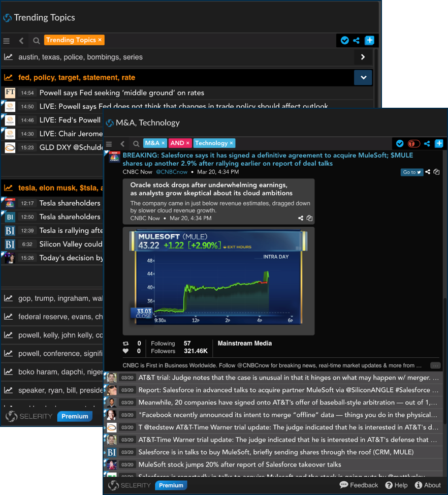Open 'Salesforce is in talks to buy MuleSoft' story
This screenshot has height=495, width=448.
coord(276,452)
